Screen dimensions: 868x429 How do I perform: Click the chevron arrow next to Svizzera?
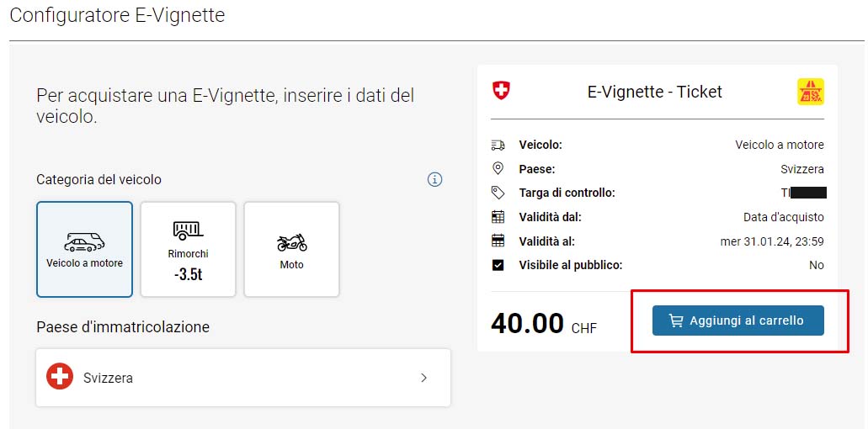click(x=423, y=378)
